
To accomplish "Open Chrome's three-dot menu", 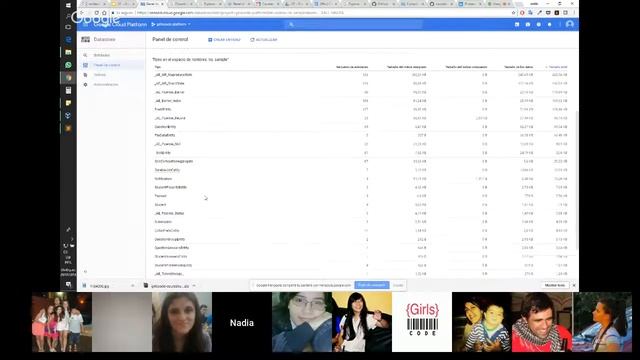I will coord(573,13).
